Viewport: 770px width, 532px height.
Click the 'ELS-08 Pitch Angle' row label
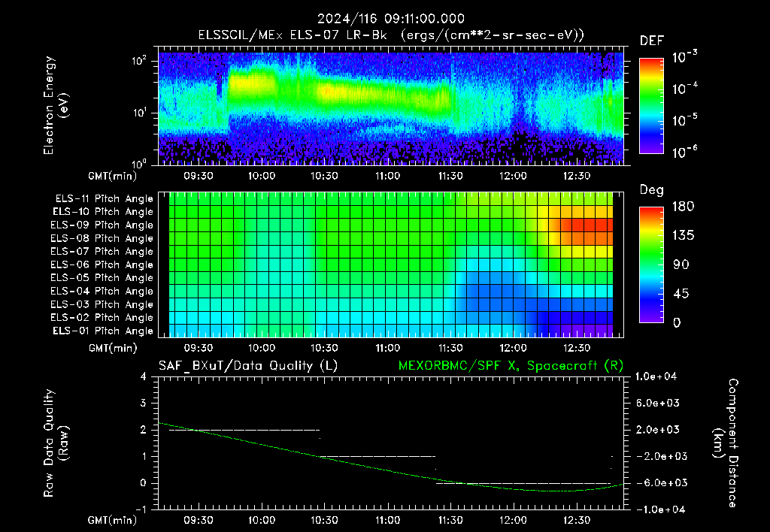click(x=102, y=238)
